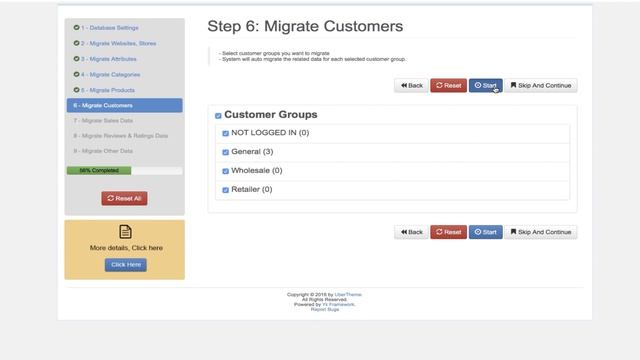Open step 4 Migrate Categories
The height and width of the screenshot is (360, 640).
110,74
